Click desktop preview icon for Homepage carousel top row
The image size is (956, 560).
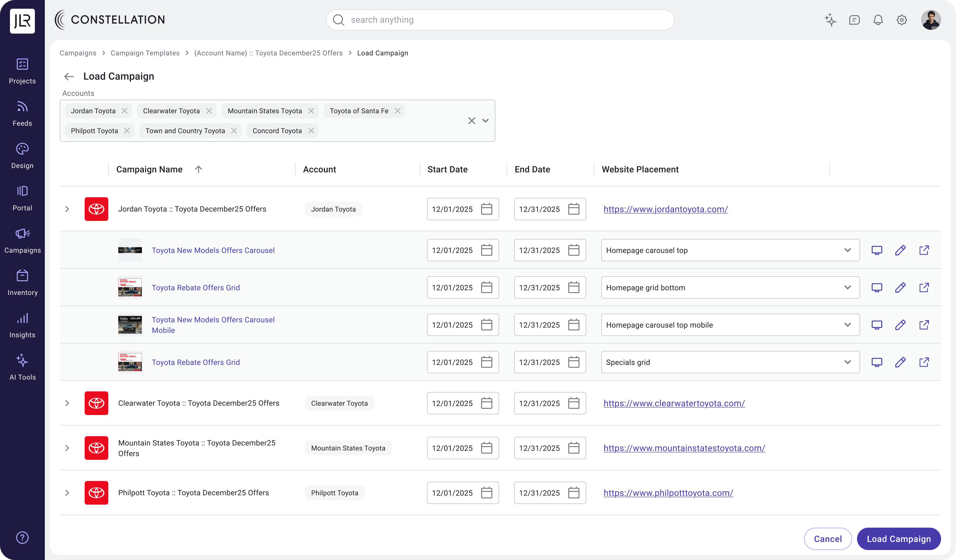pyautogui.click(x=876, y=250)
